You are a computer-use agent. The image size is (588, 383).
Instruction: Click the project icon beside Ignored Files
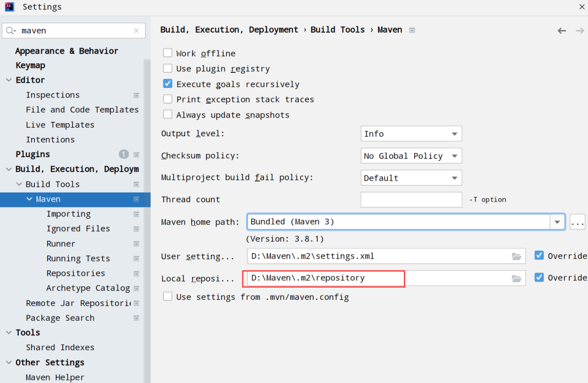click(136, 229)
